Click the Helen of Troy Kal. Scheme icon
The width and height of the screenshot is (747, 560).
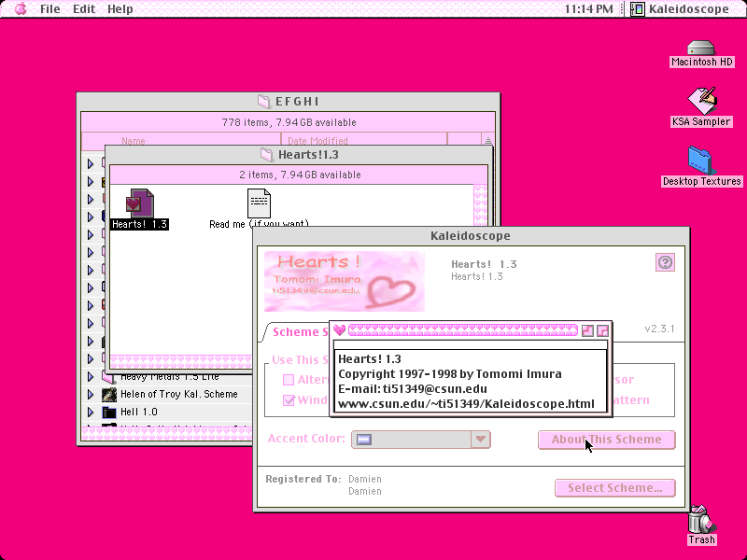(109, 394)
